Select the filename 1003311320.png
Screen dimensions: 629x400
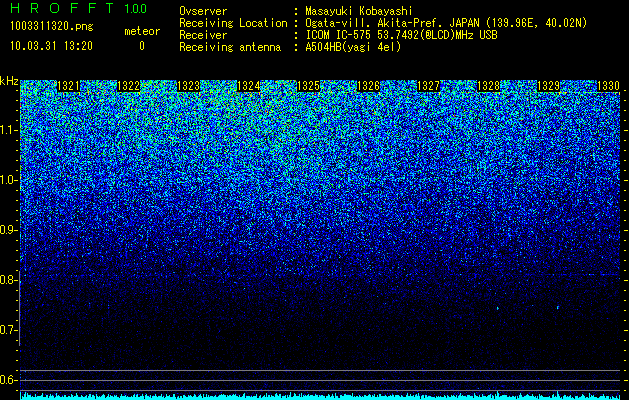52,27
